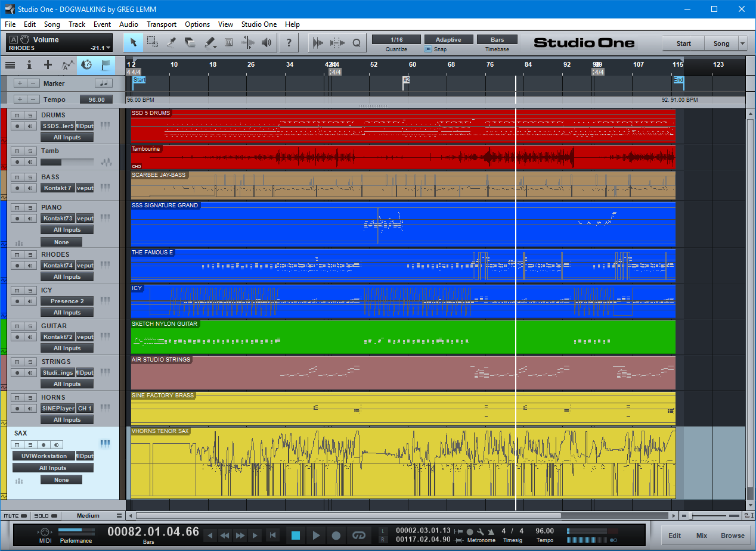Solo the SAX track

[30, 444]
